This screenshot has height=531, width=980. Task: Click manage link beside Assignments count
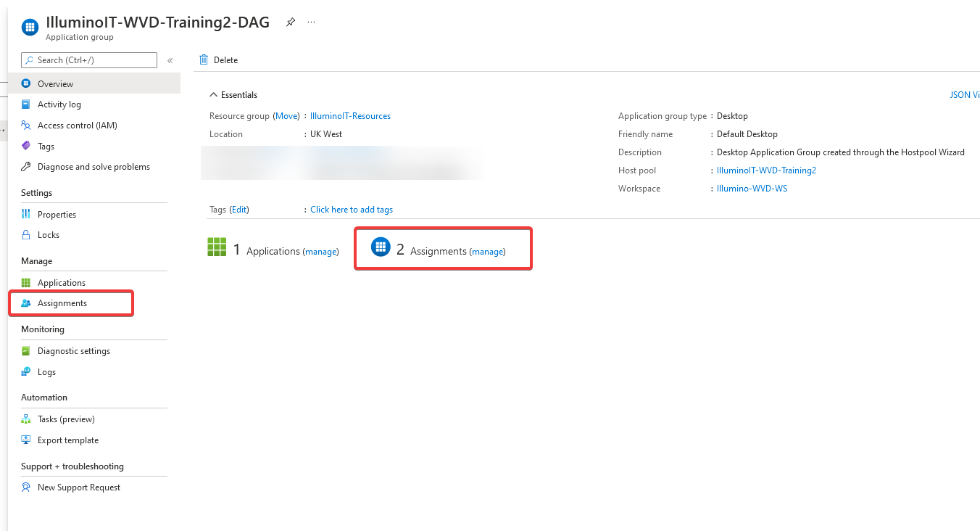pyautogui.click(x=487, y=252)
